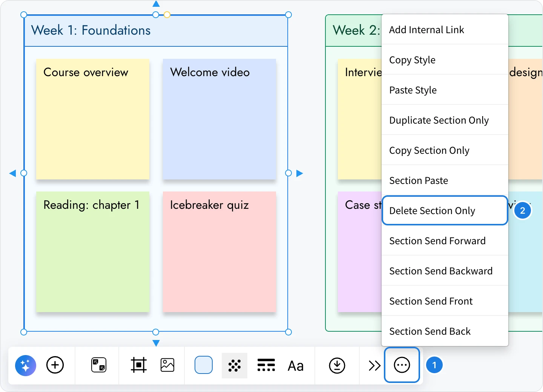Open the AI assistant sparkle button
Screen dimensions: 543x392
(x=26, y=365)
